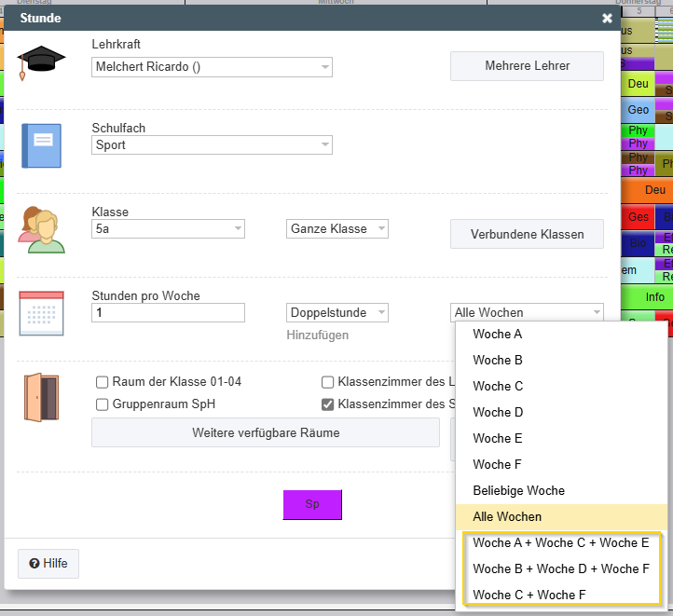This screenshot has height=616, width=673.
Task: Click the calendar hours-per-week icon
Action: coord(41,313)
